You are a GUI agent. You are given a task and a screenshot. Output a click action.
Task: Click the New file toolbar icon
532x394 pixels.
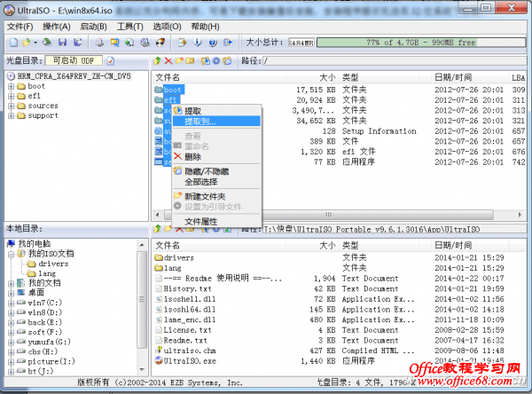click(x=13, y=43)
